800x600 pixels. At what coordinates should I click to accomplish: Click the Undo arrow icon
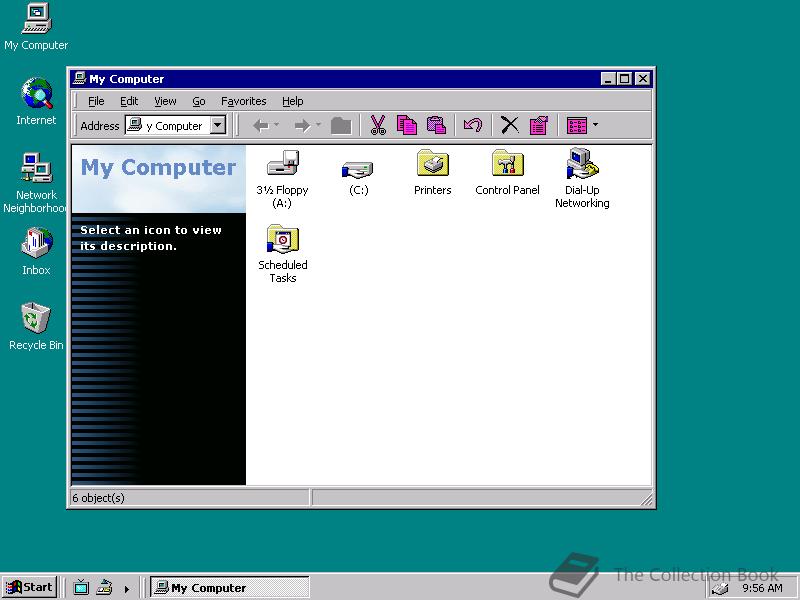(x=473, y=125)
